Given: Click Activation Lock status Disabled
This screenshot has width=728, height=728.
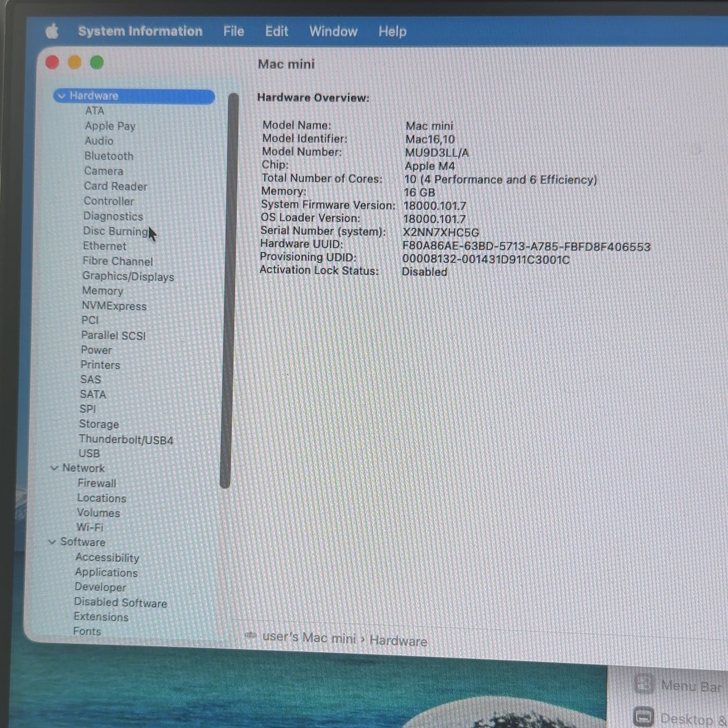Looking at the screenshot, I should 424,272.
